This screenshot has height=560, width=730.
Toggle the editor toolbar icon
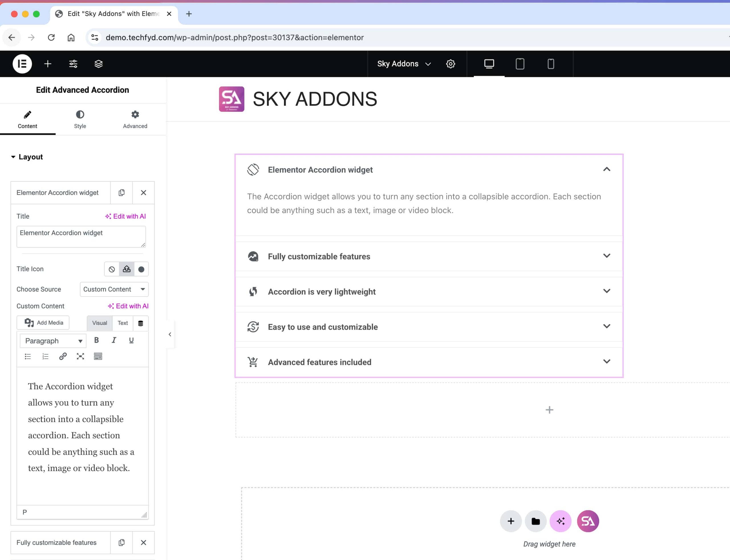tap(98, 356)
